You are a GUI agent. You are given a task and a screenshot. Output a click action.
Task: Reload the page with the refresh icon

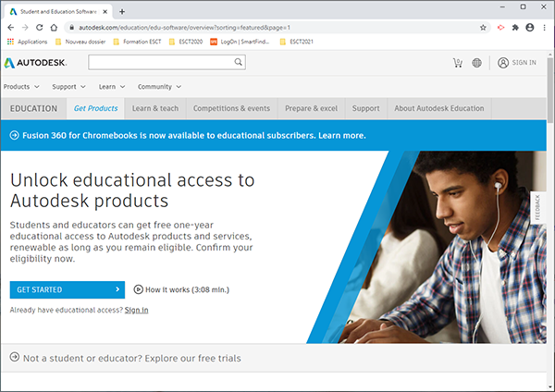39,27
